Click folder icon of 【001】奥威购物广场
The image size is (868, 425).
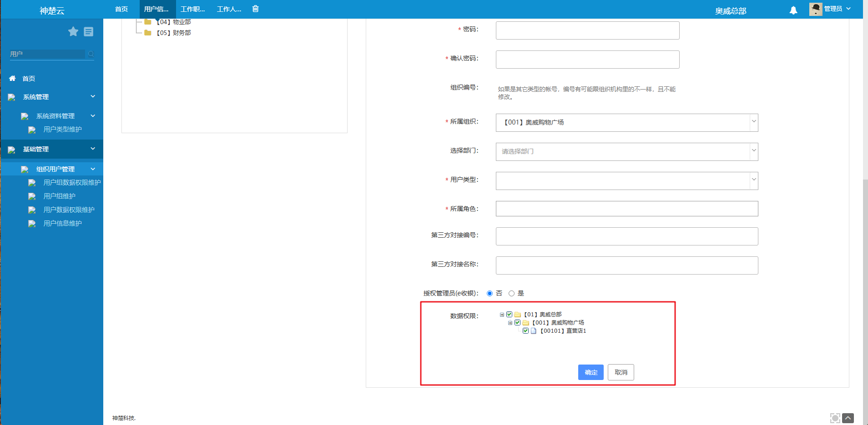[x=526, y=323]
